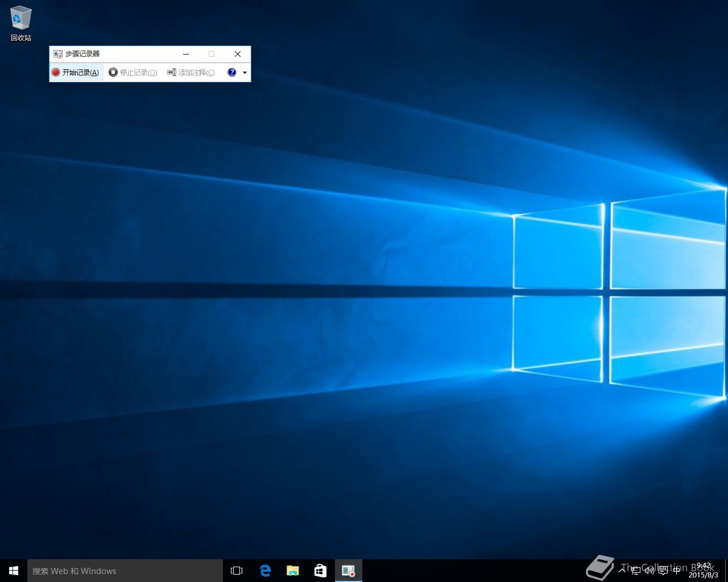Open the Store from the taskbar
This screenshot has width=728, height=582.
pos(320,571)
